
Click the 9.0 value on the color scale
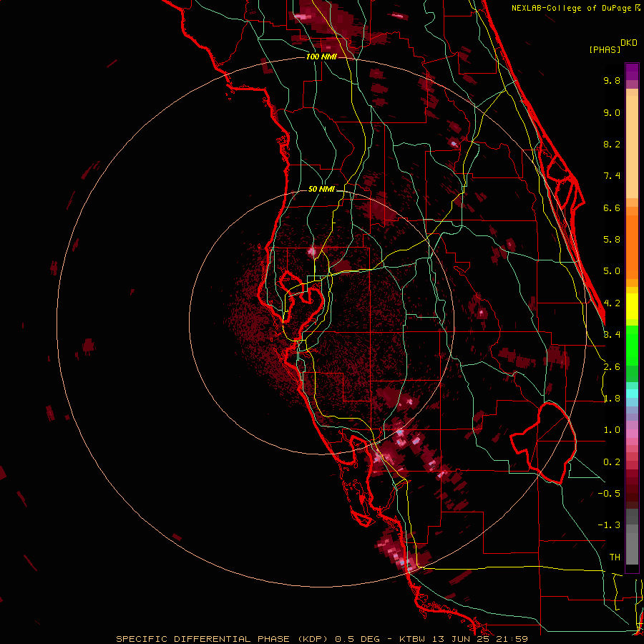612,112
